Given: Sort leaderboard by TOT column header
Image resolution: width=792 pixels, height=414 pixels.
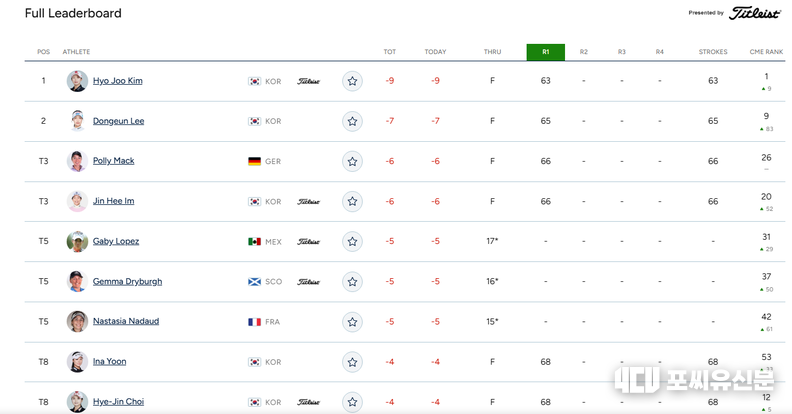Looking at the screenshot, I should tap(390, 52).
